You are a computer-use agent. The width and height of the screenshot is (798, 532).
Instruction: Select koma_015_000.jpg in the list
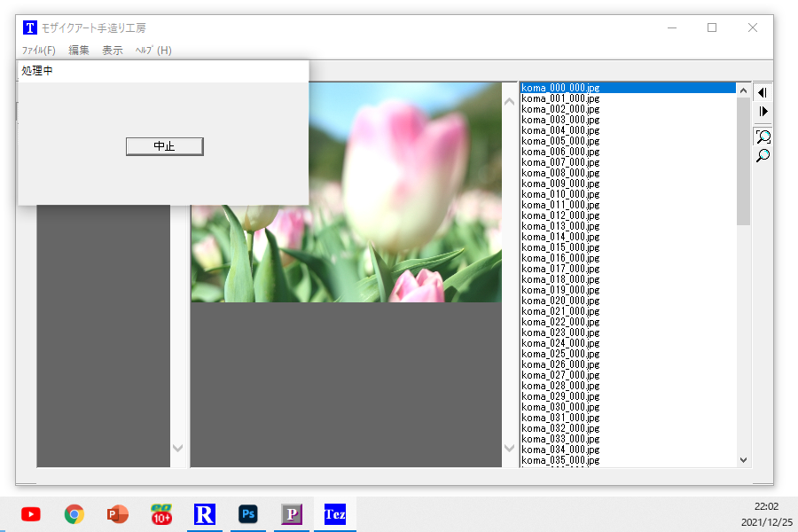pos(628,247)
